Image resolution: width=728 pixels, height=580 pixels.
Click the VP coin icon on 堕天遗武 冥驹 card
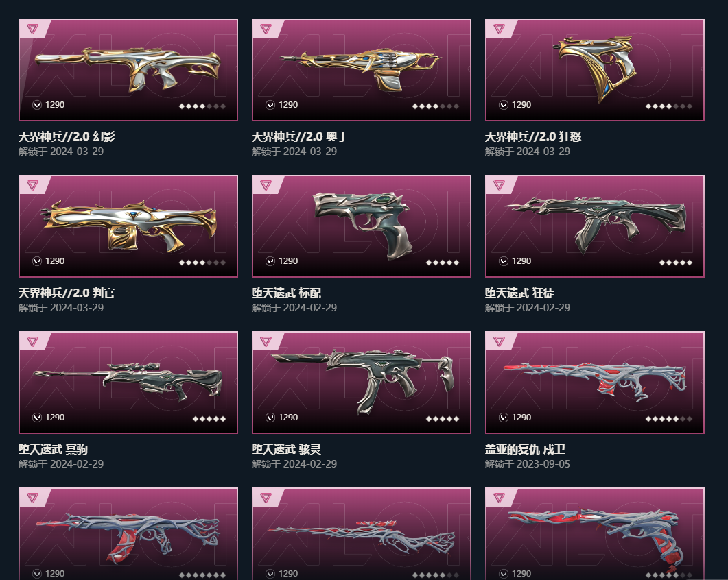point(37,418)
